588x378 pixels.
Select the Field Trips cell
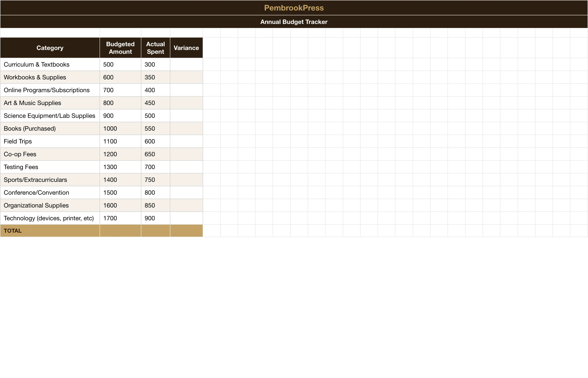tap(50, 141)
